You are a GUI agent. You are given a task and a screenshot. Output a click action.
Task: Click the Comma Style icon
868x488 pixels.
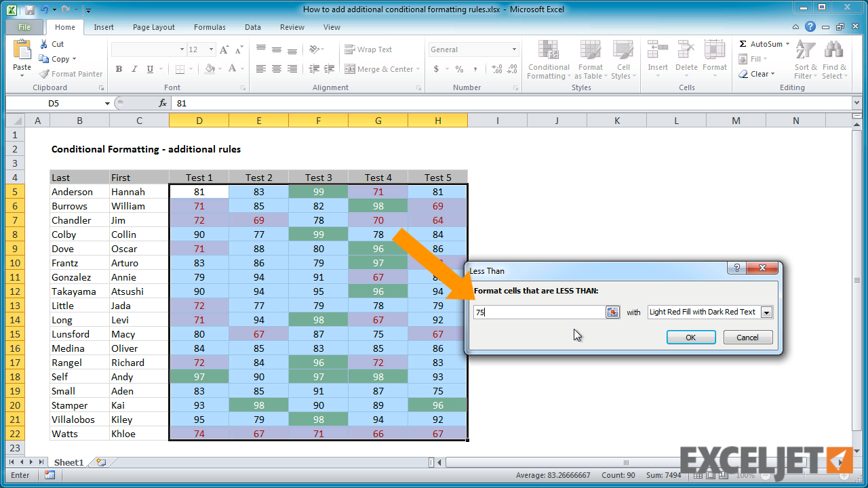click(474, 69)
